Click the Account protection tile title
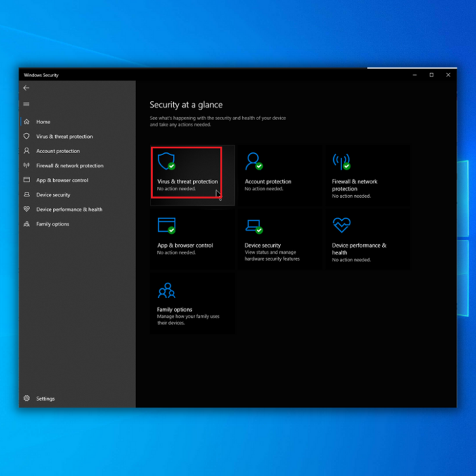The height and width of the screenshot is (476, 476). click(x=268, y=182)
